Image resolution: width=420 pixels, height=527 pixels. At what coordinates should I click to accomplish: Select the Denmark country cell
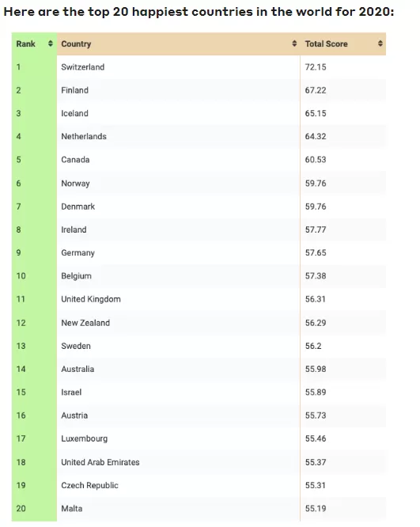[x=179, y=207]
